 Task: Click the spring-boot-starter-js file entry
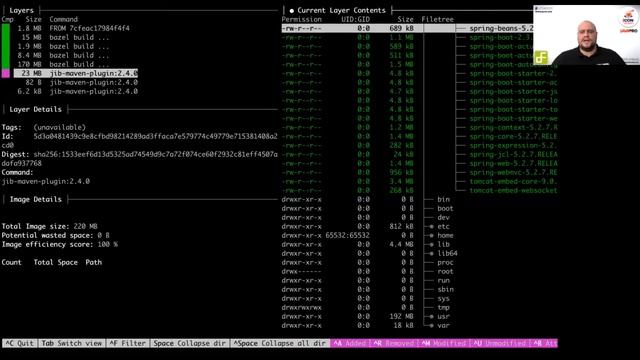pyautogui.click(x=513, y=91)
